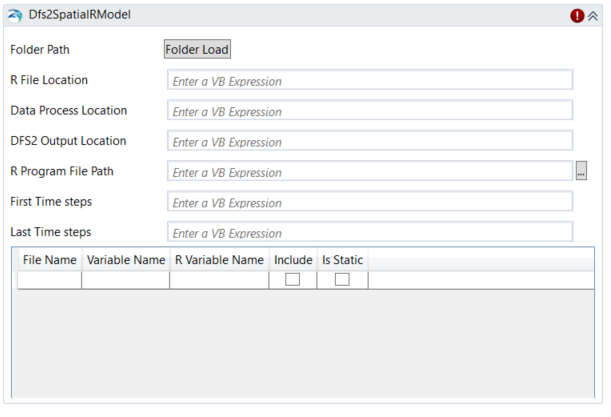Screen dimensions: 611x417
Task: Tick the Is Static checkbox in the grid row
Action: [342, 279]
